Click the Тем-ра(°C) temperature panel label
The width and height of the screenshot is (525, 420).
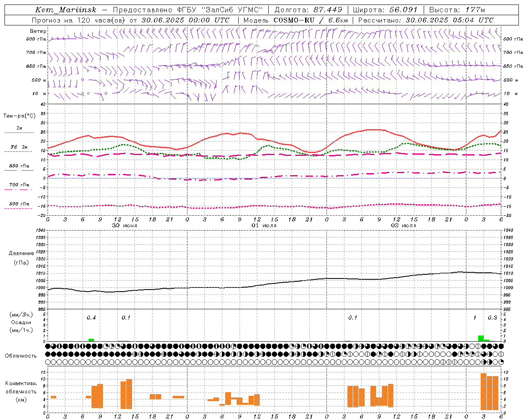[19, 116]
